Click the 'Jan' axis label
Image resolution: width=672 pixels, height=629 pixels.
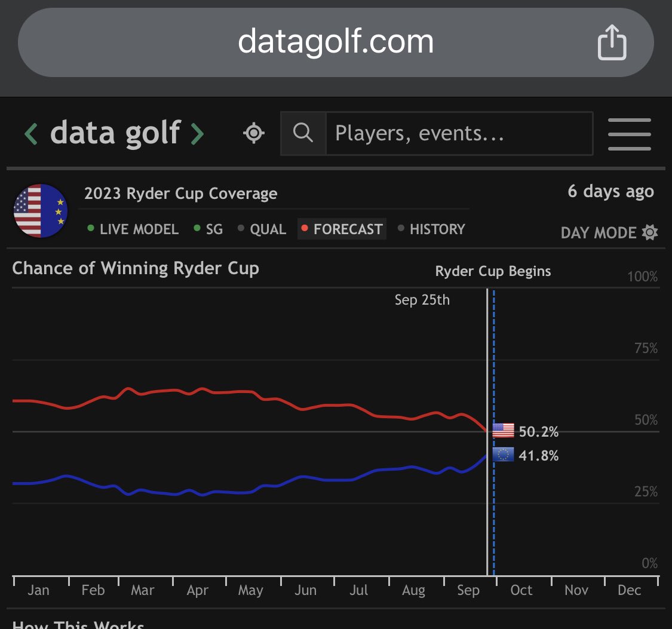[x=38, y=590]
